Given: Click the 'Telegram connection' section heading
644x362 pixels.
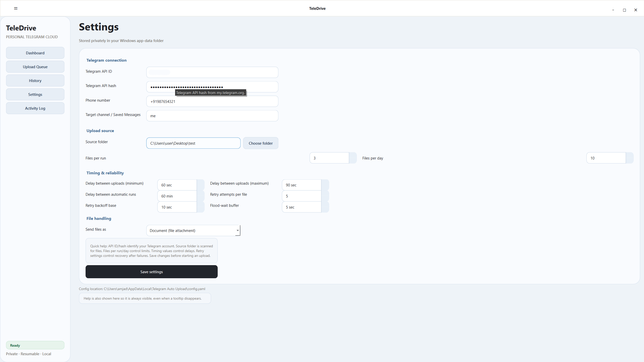Looking at the screenshot, I should click(x=106, y=60).
